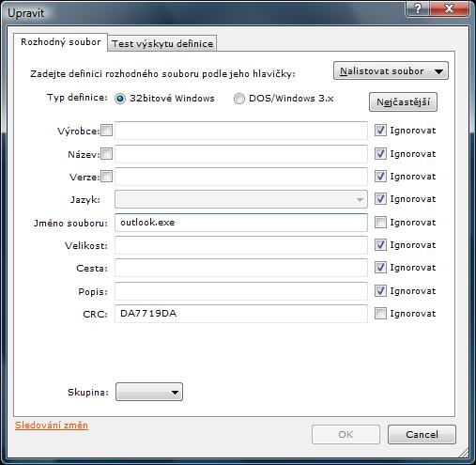Tick the small checkbox beside Výrobce label
This screenshot has width=476, height=465.
click(x=107, y=131)
